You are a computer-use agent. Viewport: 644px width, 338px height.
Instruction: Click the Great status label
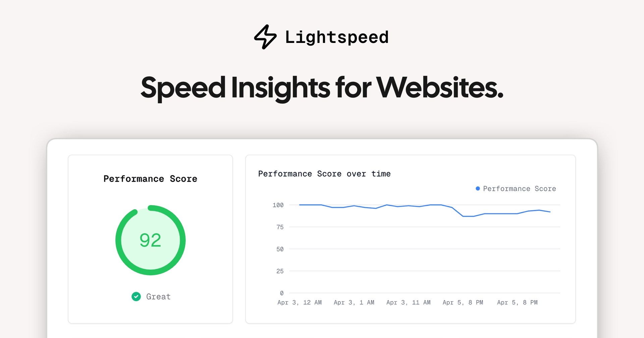158,296
